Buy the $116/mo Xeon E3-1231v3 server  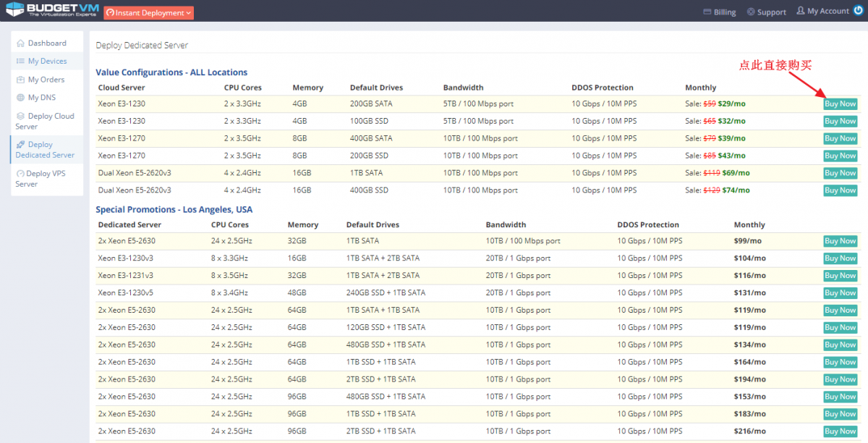coord(840,276)
